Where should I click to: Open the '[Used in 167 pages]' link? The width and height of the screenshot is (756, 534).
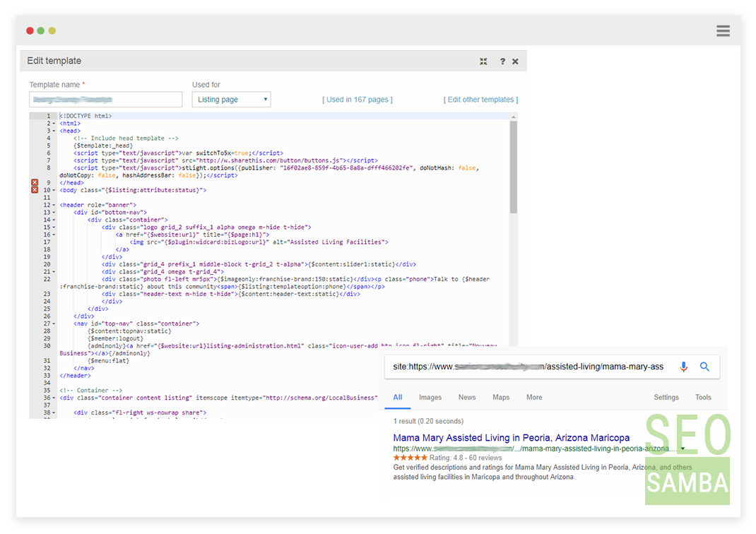coord(358,99)
